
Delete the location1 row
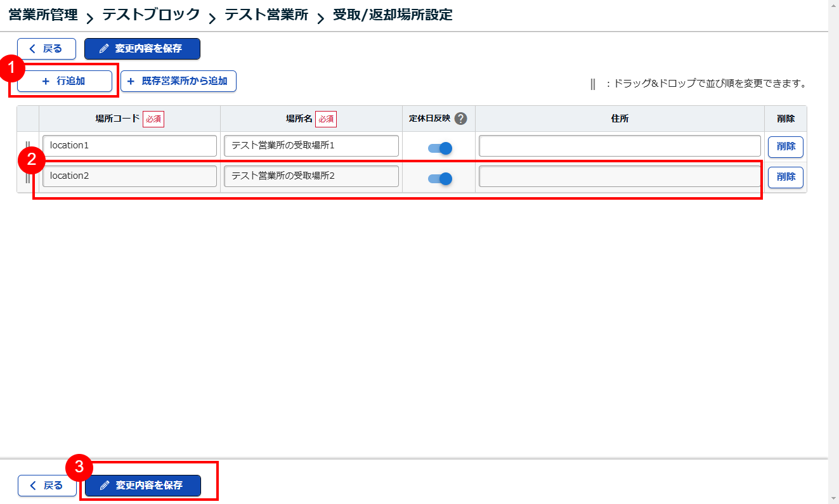[786, 146]
